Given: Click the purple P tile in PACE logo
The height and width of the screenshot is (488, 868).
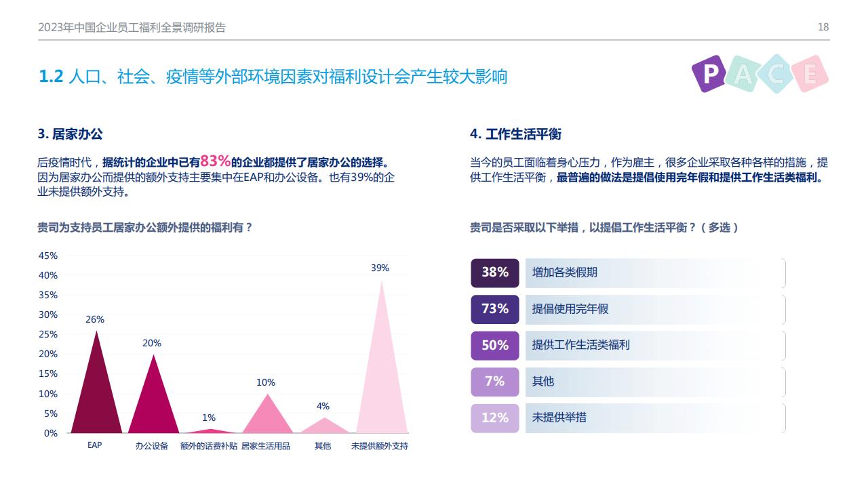Looking at the screenshot, I should [709, 73].
